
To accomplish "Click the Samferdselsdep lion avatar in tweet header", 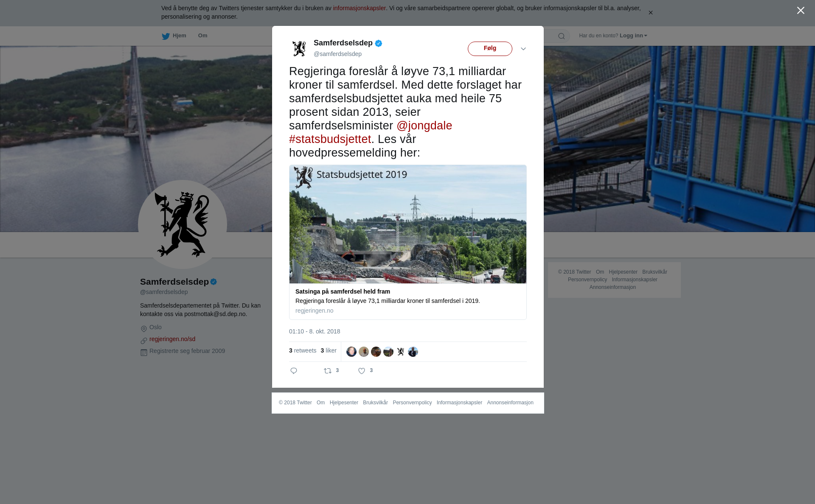I will point(299,48).
